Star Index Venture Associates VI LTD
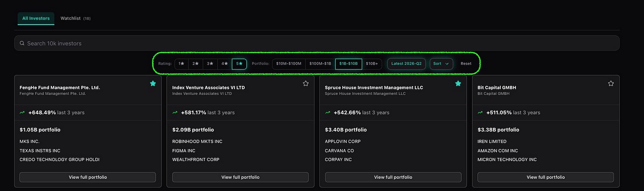The height and width of the screenshot is (191, 644). (x=306, y=84)
